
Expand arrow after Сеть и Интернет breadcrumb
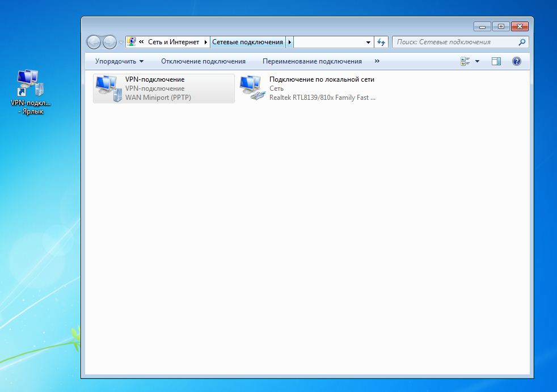(x=205, y=42)
